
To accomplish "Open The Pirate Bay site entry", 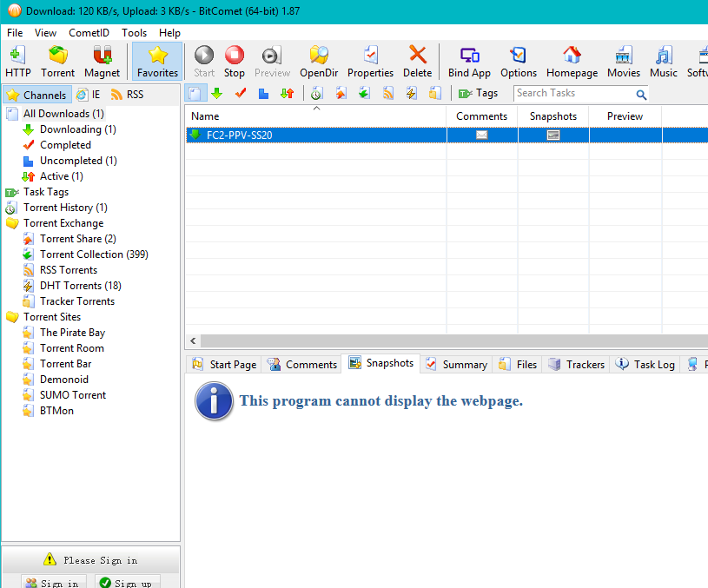I will (73, 333).
